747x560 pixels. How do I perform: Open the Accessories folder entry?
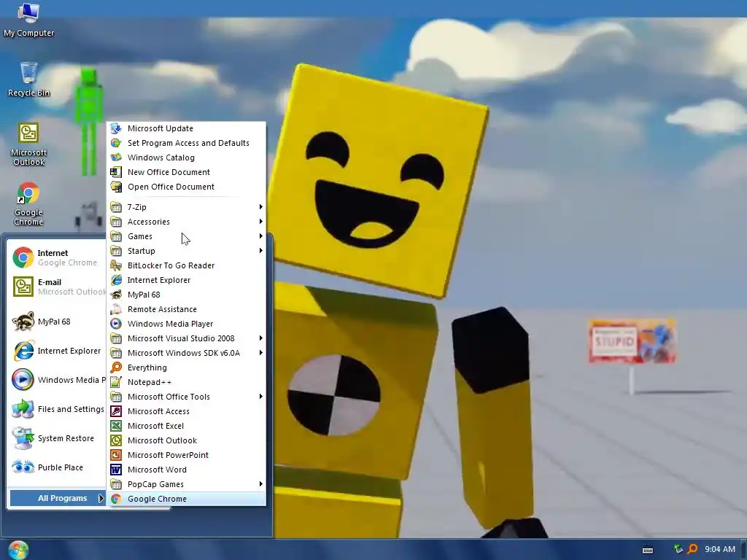186,222
